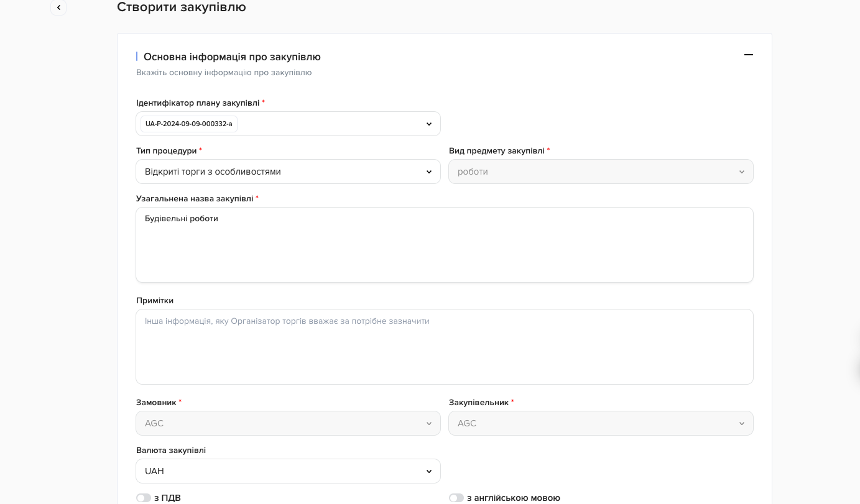Toggle the з ПДВ switch
Screen dimensions: 860x504
point(144,498)
